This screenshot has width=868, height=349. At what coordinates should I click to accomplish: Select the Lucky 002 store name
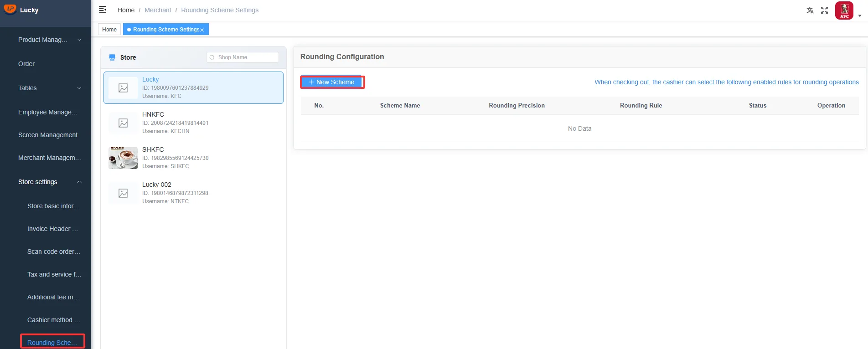(157, 185)
